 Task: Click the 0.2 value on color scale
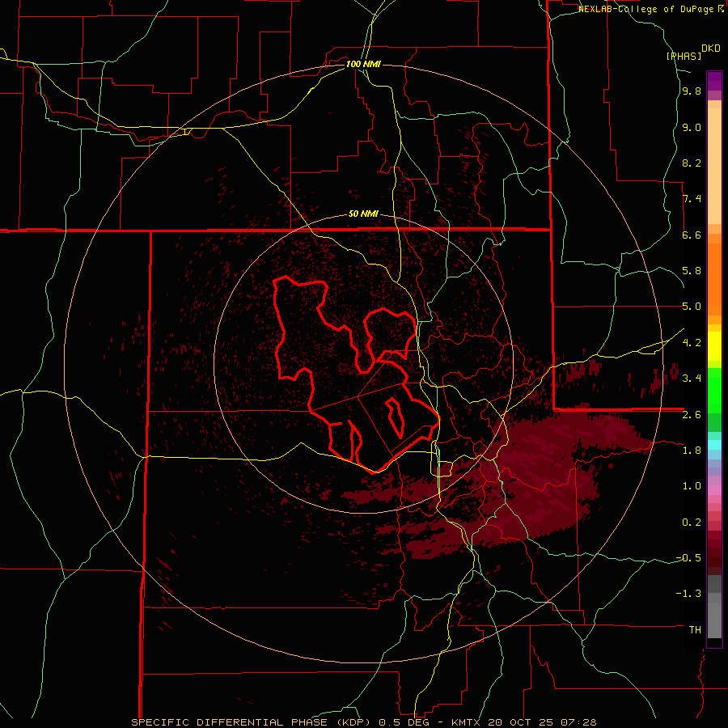(692, 523)
